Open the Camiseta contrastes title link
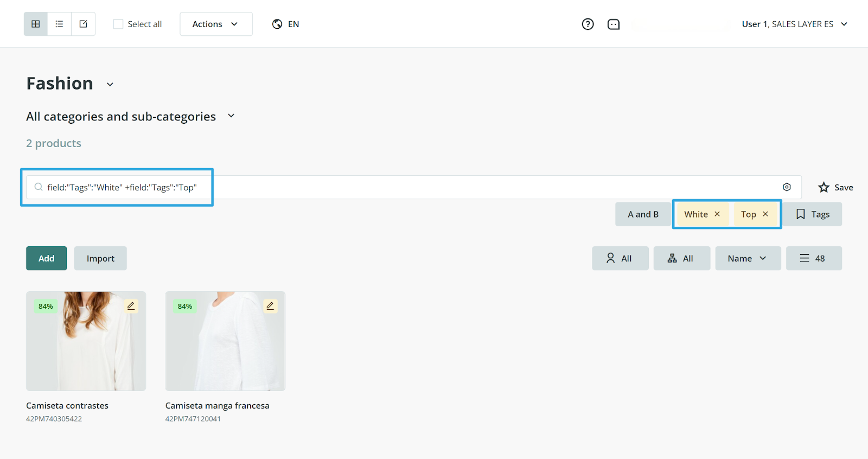Screen dimensions: 868x459 pyautogui.click(x=67, y=405)
